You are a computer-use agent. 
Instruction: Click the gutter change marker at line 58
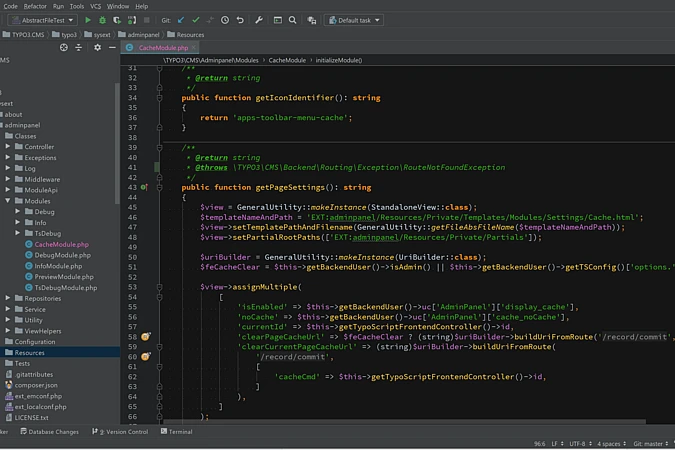pyautogui.click(x=145, y=337)
